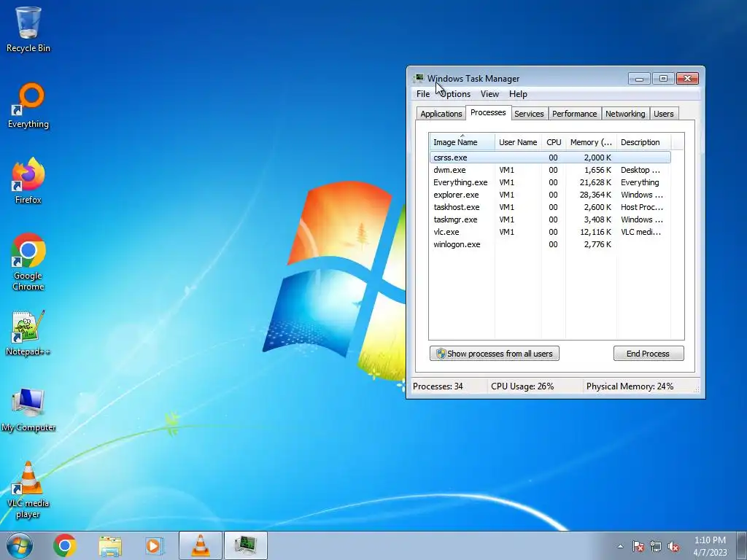Screen dimensions: 747x560
Task: Click the Physical Memory: 24% status entry
Action: (x=630, y=386)
